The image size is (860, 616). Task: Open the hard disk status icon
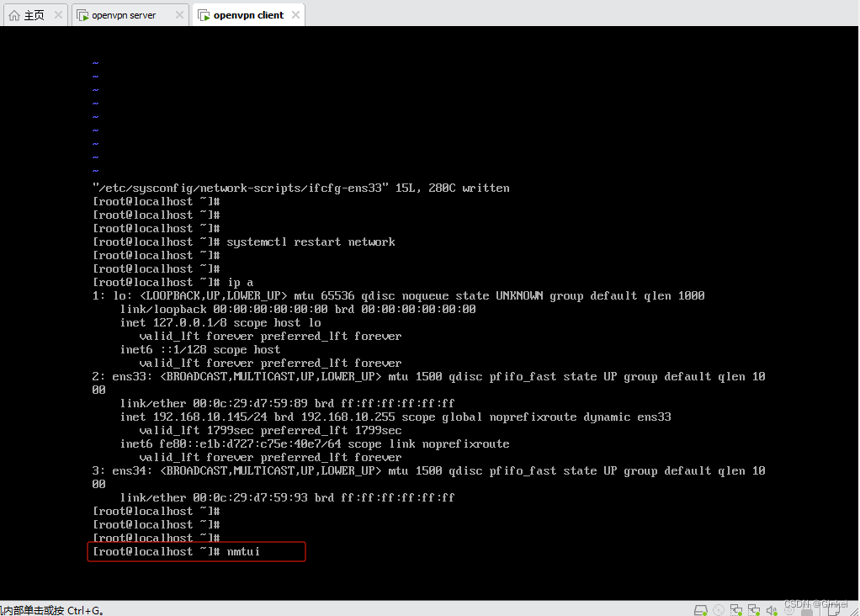tap(700, 610)
